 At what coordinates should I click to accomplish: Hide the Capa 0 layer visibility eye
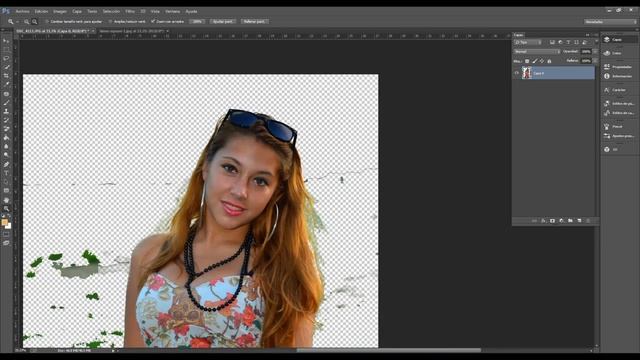(x=517, y=73)
